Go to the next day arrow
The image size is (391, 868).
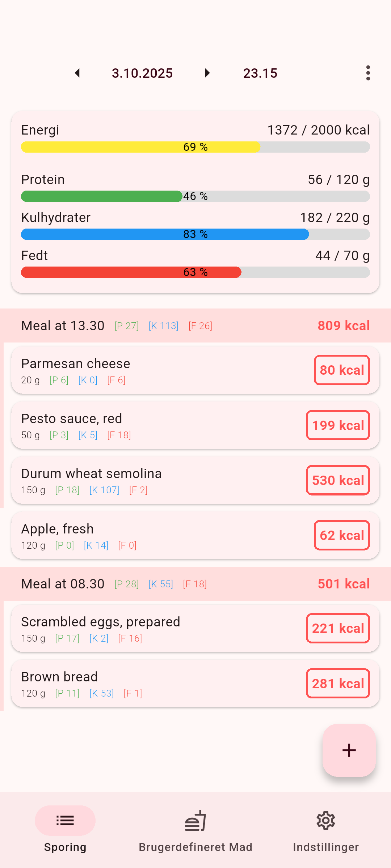(207, 73)
